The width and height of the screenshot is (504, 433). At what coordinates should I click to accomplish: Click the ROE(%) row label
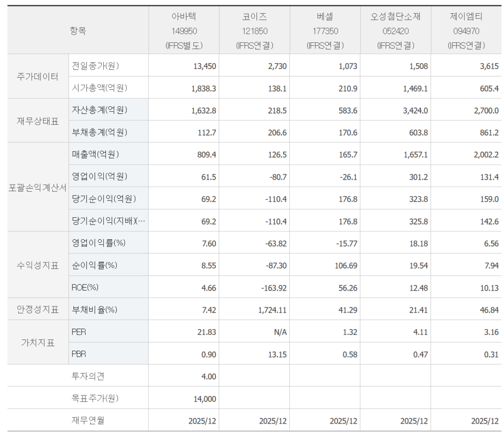click(x=85, y=287)
